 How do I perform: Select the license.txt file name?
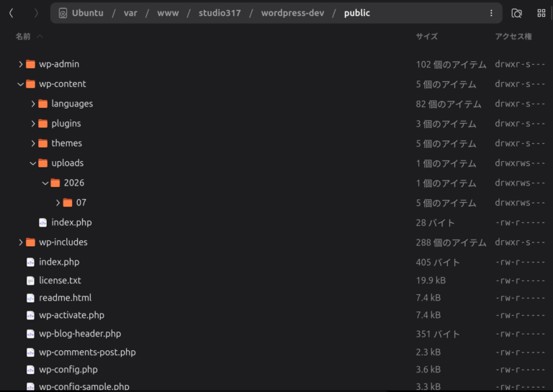[60, 281]
